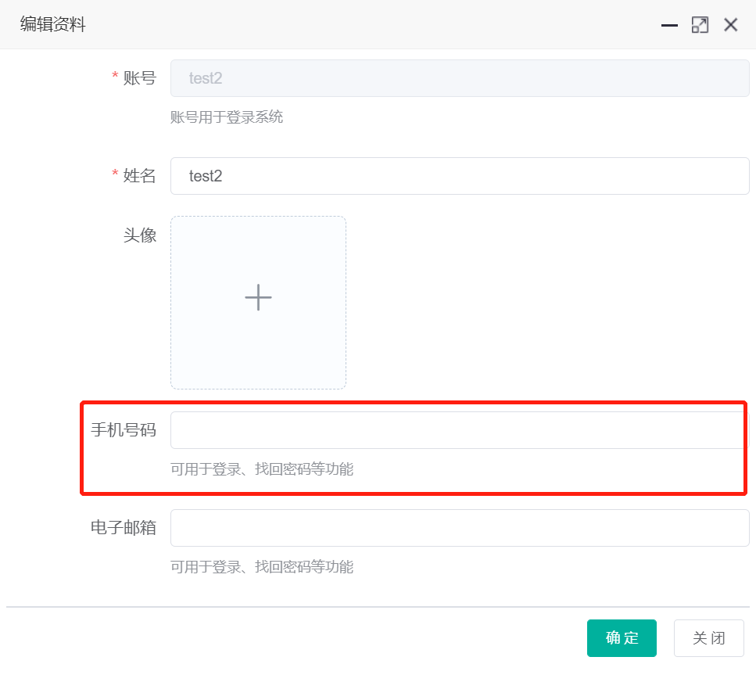
Task: Focus the 姓名 input field
Action: coord(460,176)
